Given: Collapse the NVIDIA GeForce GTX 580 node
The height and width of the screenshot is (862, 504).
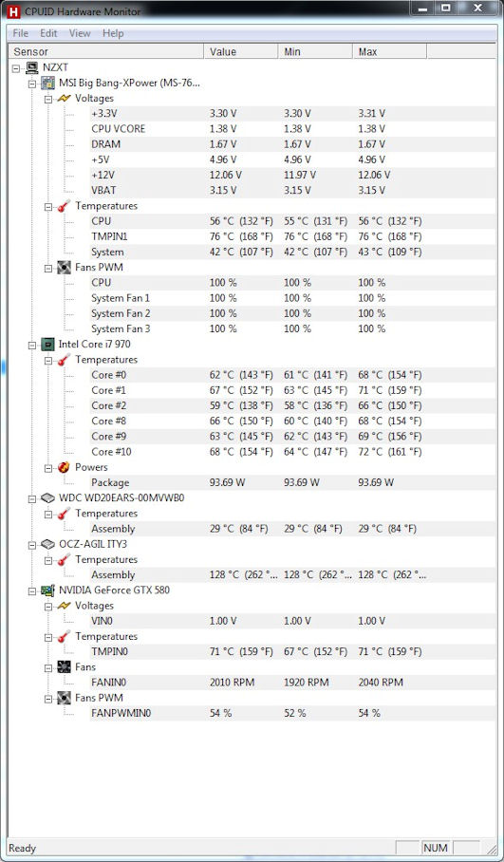Looking at the screenshot, I should [32, 591].
